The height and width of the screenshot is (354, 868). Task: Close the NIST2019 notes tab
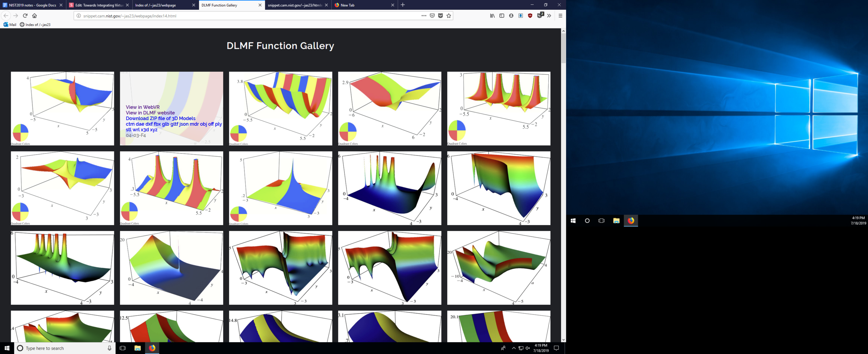(61, 5)
